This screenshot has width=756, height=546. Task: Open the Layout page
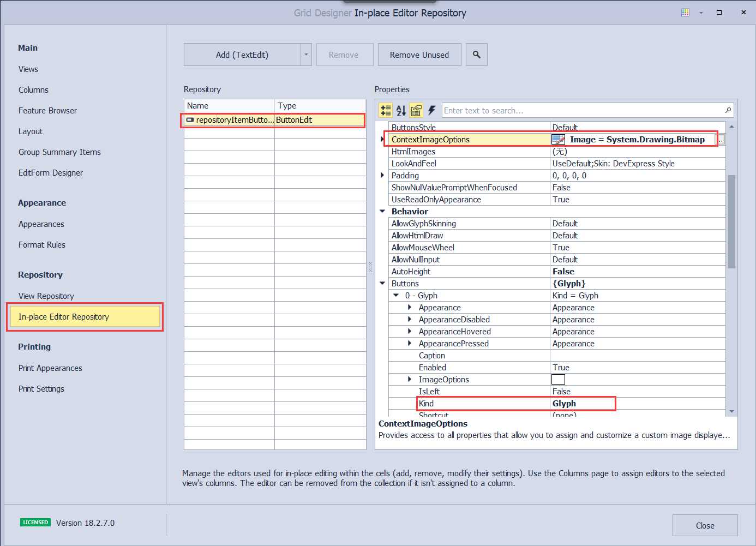coord(31,131)
